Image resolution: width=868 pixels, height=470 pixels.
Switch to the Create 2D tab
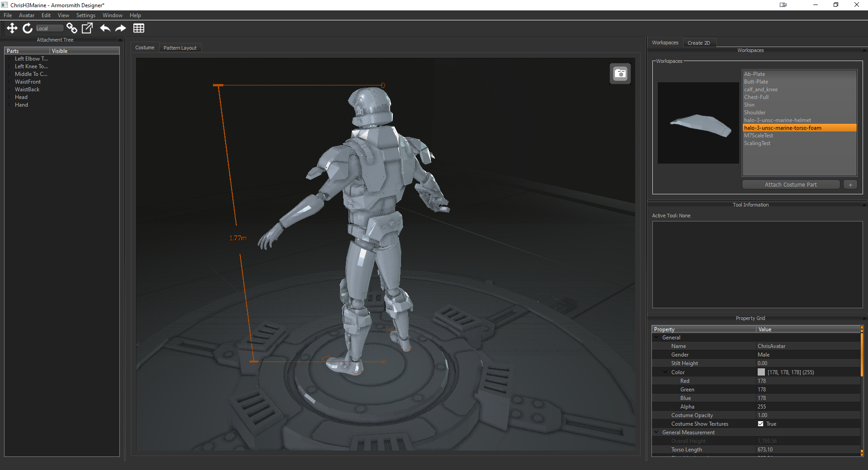click(x=699, y=43)
